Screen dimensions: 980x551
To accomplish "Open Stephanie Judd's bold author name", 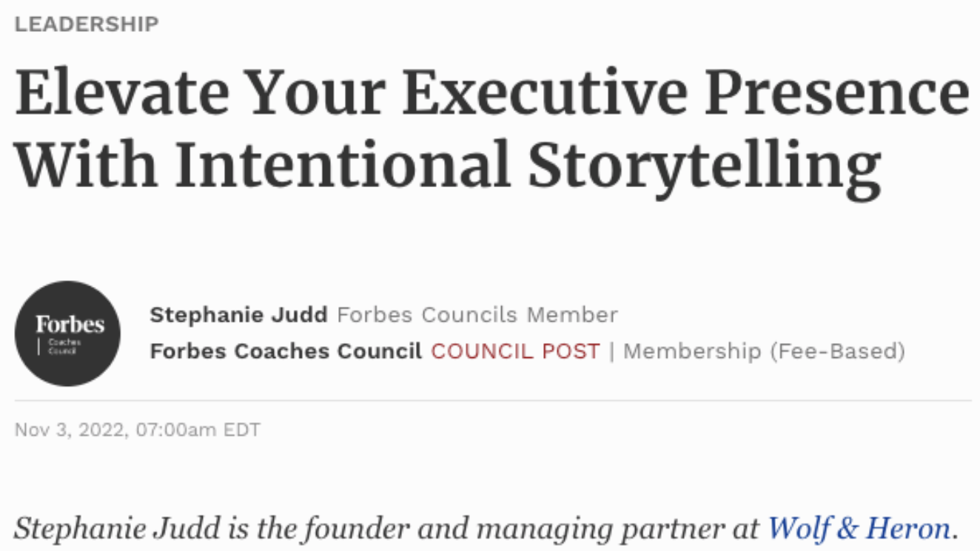I will pyautogui.click(x=238, y=315).
